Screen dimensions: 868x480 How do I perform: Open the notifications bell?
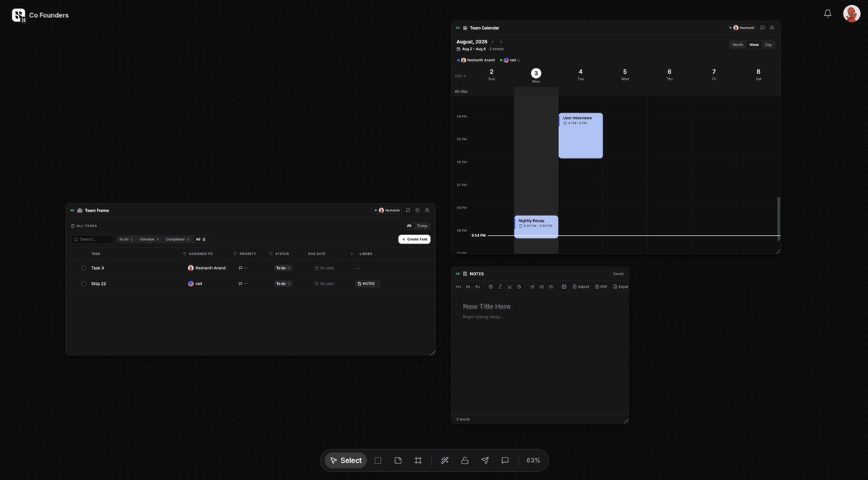pos(828,14)
